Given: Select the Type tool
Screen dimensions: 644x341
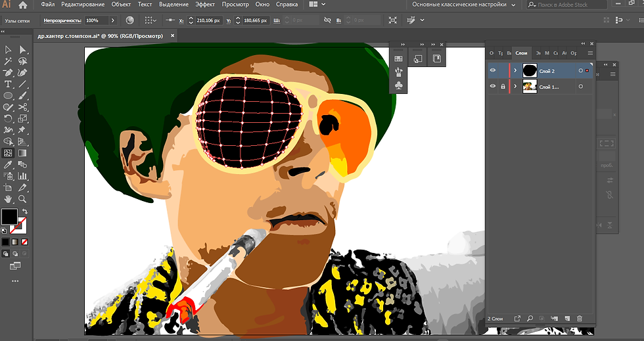Looking at the screenshot, I should [x=8, y=84].
